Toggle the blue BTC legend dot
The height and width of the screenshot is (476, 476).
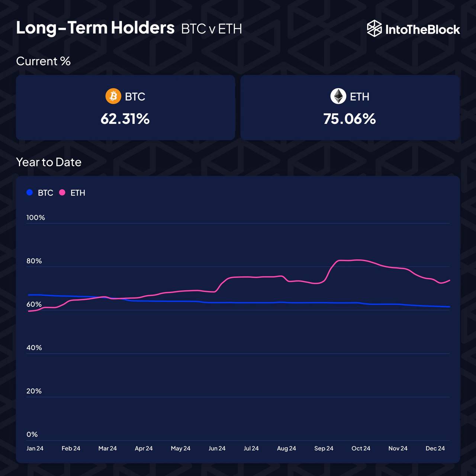pos(30,193)
